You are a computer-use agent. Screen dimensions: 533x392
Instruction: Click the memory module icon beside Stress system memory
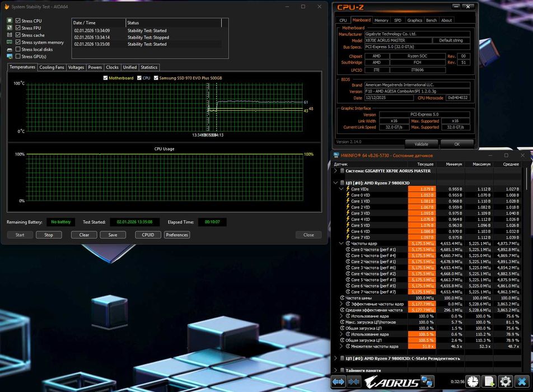[10, 42]
